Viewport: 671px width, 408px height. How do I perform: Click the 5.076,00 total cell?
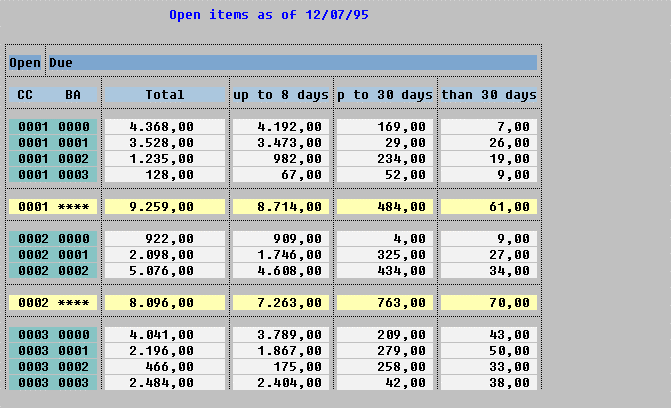coord(165,270)
